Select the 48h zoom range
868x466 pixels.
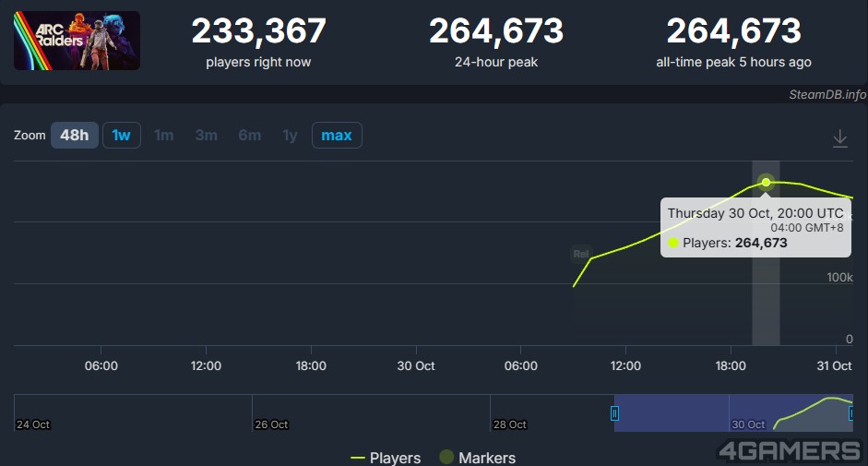[74, 136]
